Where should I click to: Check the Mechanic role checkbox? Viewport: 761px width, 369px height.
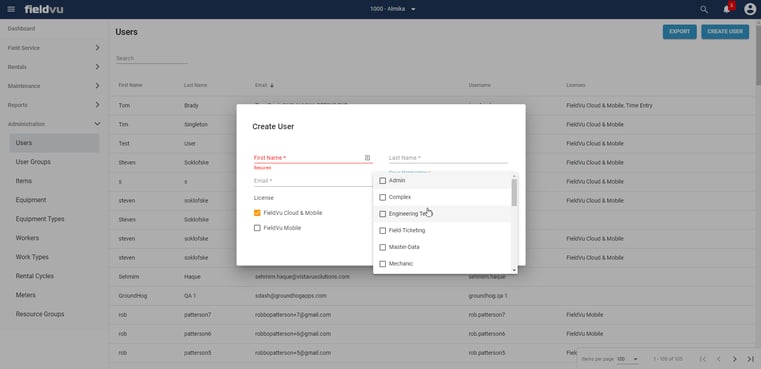382,264
